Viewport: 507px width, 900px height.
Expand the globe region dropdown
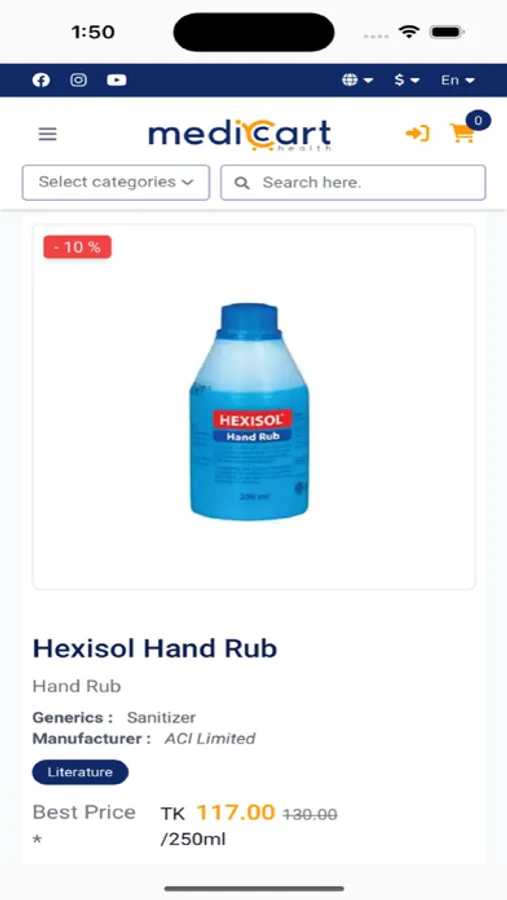coord(357,80)
